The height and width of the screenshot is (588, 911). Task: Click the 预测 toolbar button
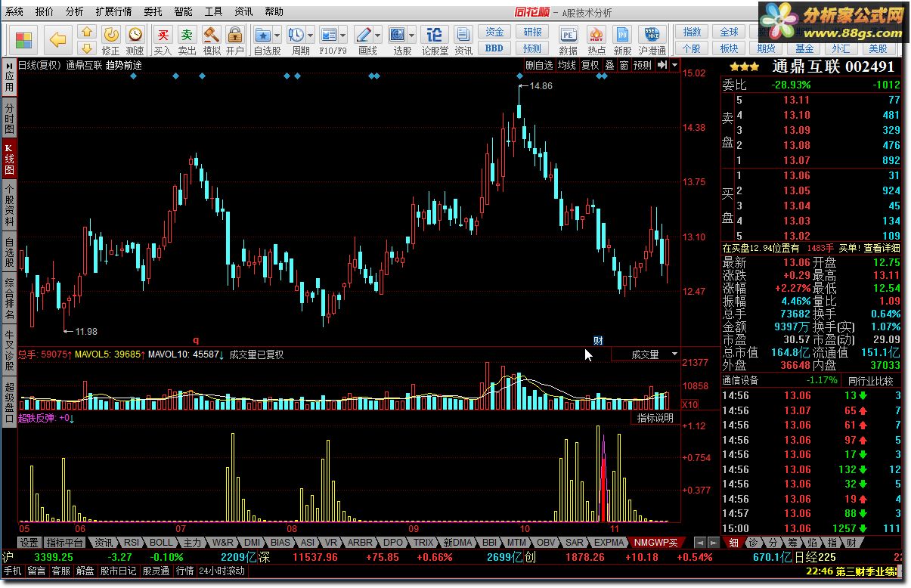point(532,48)
